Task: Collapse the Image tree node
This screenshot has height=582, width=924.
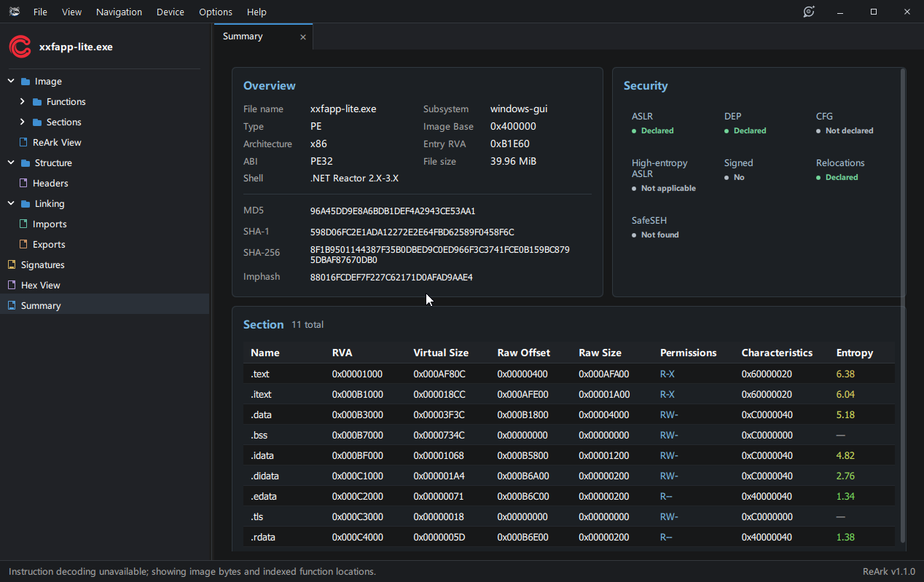Action: [x=11, y=81]
